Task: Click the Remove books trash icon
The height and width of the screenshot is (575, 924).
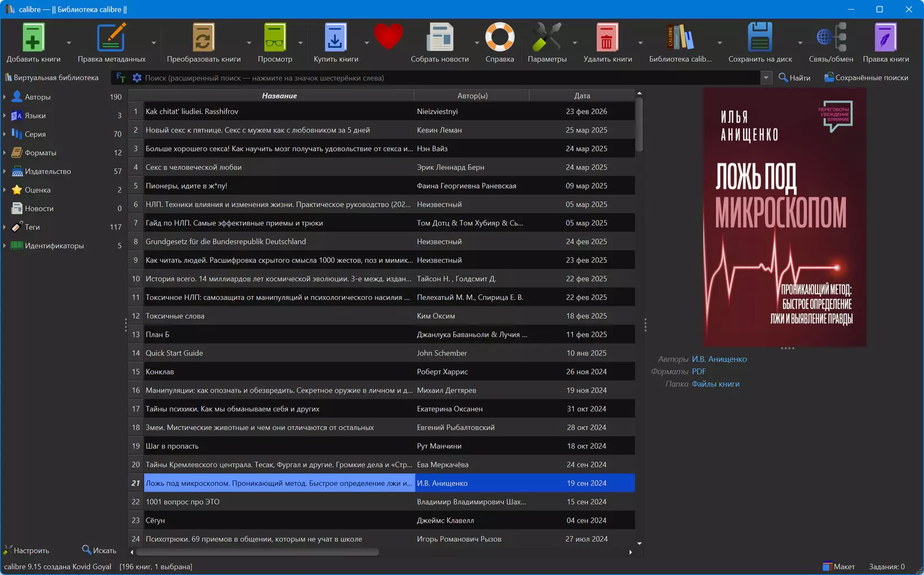Action: coord(607,43)
